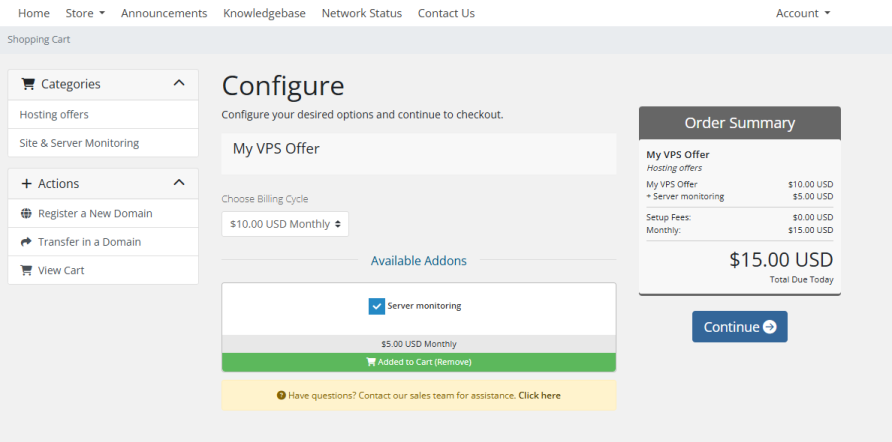
Task: Click the share arrow icon for Transfer in a Domain
Action: (x=26, y=242)
